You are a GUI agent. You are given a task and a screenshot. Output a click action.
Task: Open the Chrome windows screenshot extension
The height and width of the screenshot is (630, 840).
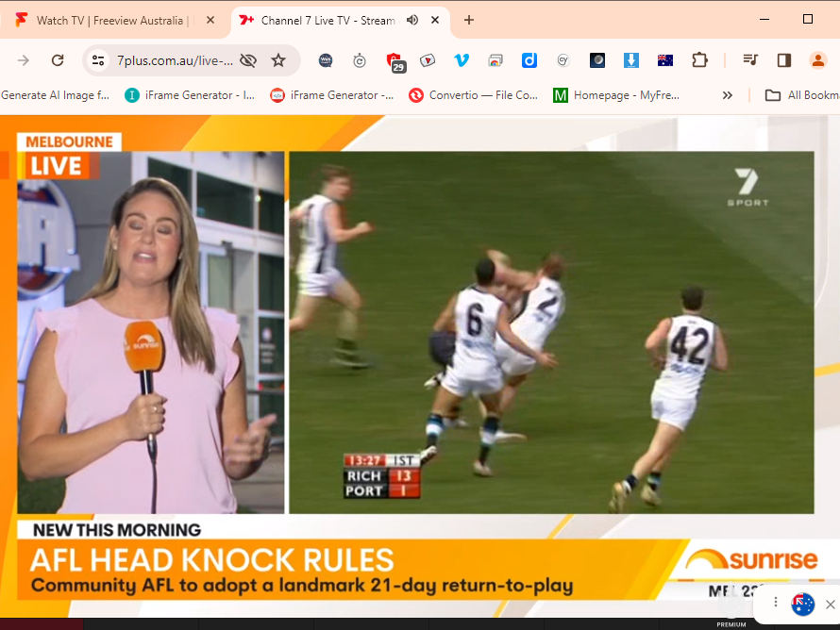496,60
